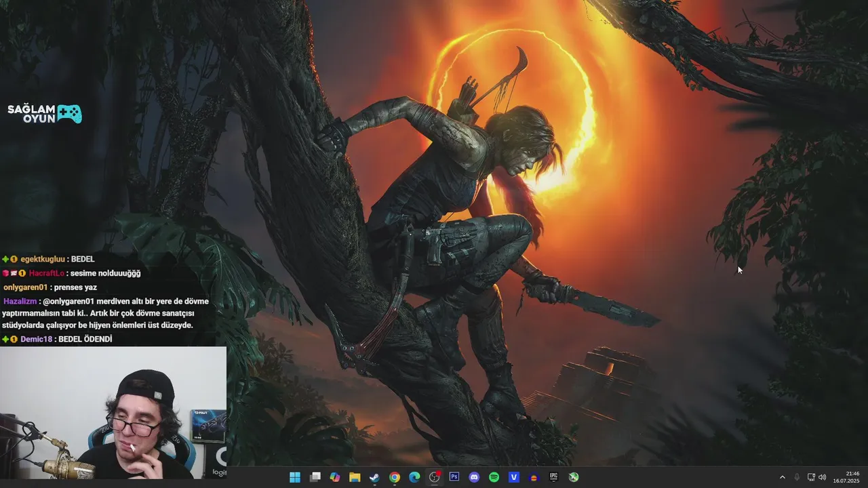Show hidden system tray icons
This screenshot has height=488, width=868.
[782, 477]
